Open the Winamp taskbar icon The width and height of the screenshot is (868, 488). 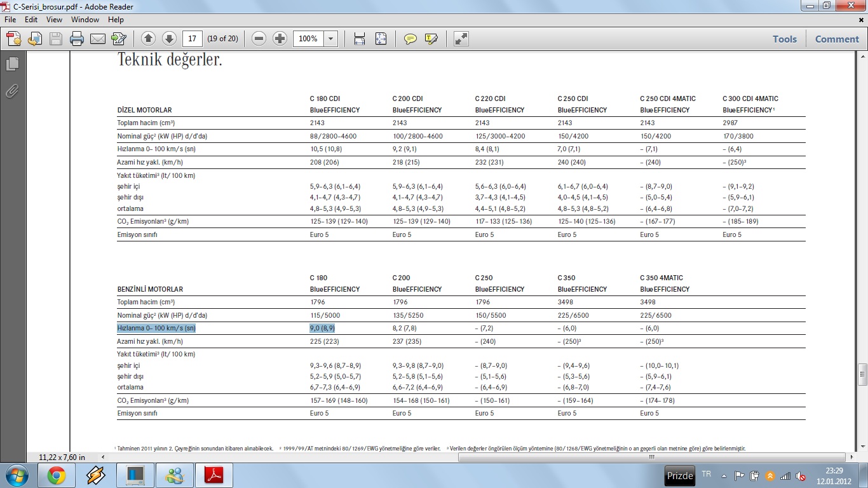95,475
